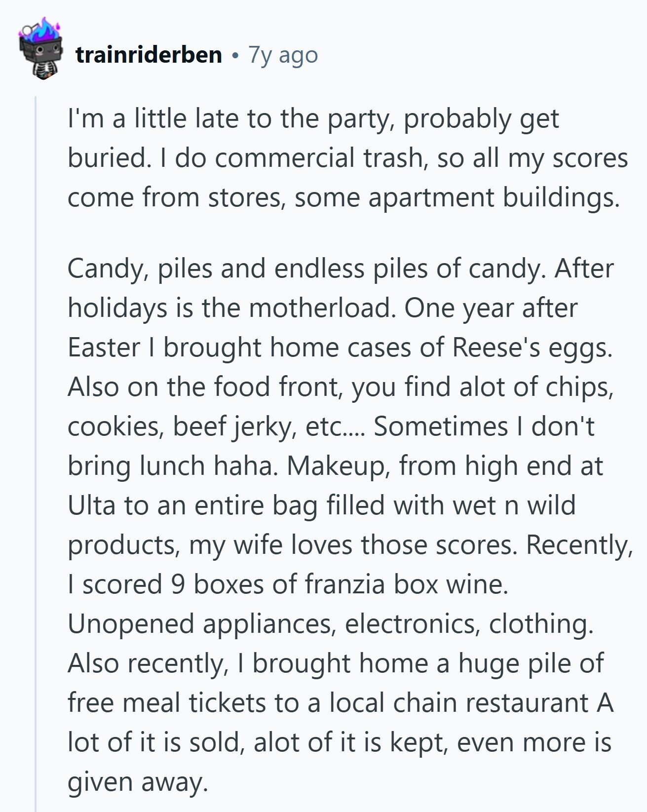Click the words "free meal tickets"
647x812 pixels.
tap(166, 703)
